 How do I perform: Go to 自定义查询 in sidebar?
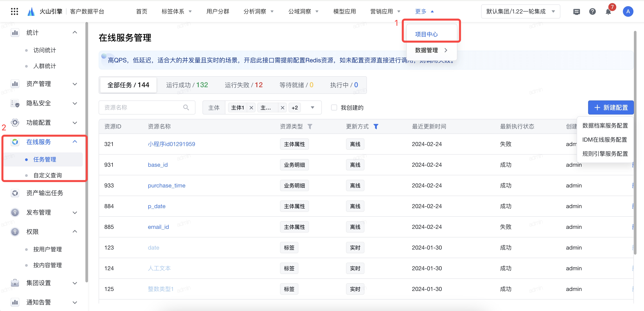tap(48, 175)
